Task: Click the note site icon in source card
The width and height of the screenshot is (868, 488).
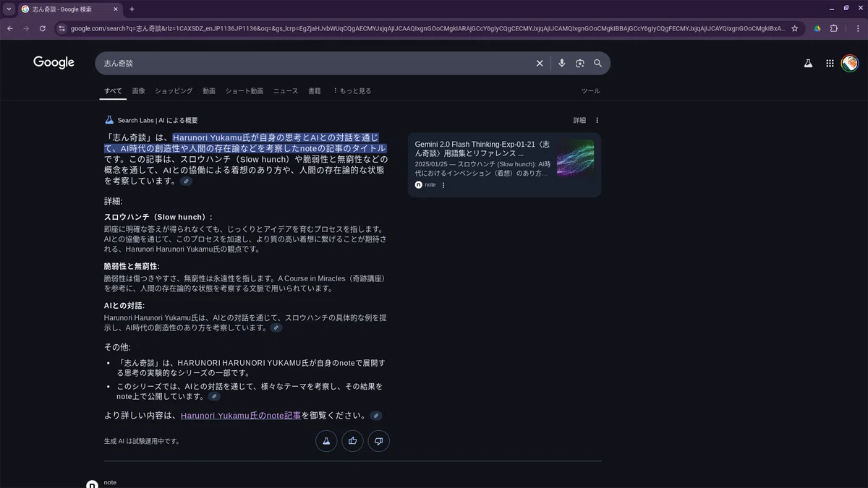Action: pyautogui.click(x=419, y=185)
